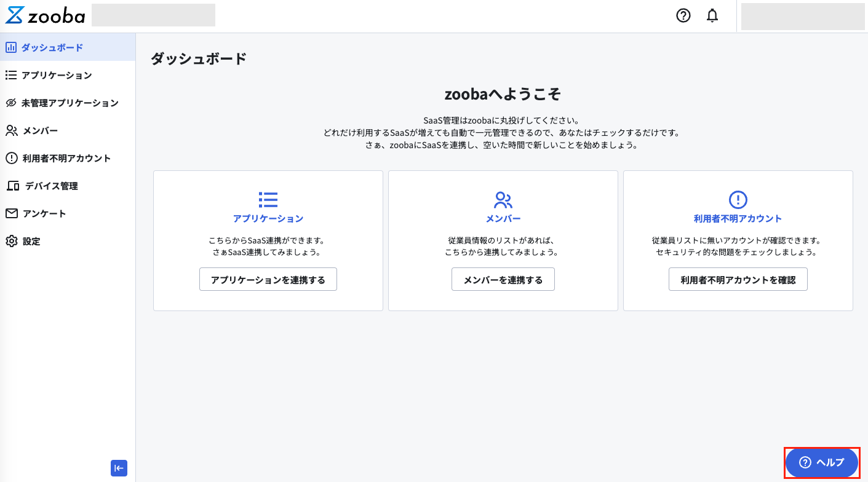The image size is (868, 482).
Task: Open アンケート in the sidebar
Action: coord(68,213)
